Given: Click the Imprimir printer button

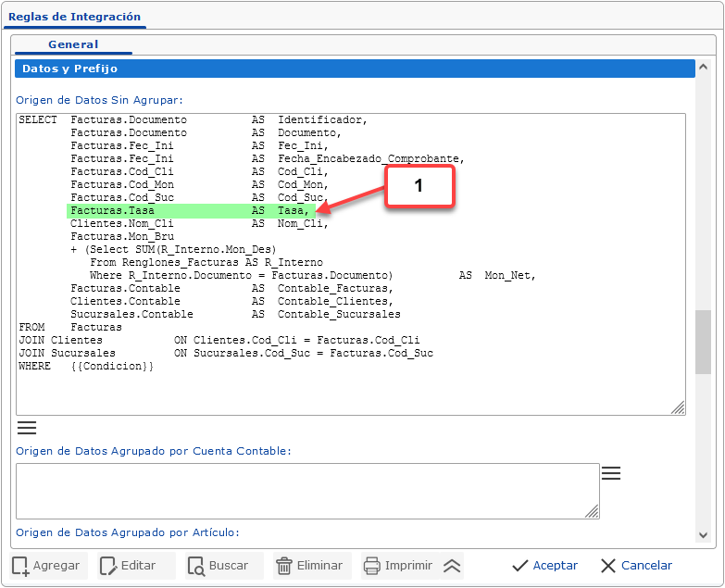Looking at the screenshot, I should coord(398,565).
